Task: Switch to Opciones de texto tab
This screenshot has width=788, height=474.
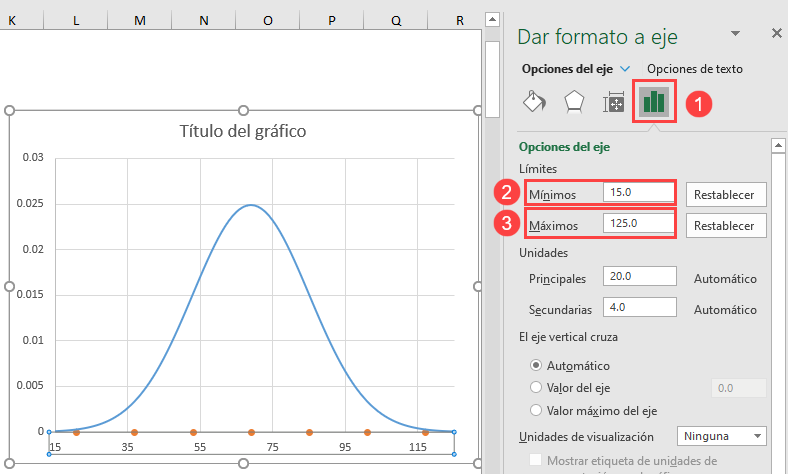Action: pyautogui.click(x=695, y=69)
